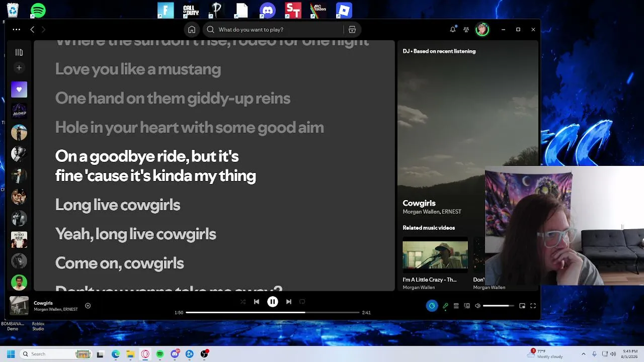Select the Discord desktop shortcut

coord(268,10)
